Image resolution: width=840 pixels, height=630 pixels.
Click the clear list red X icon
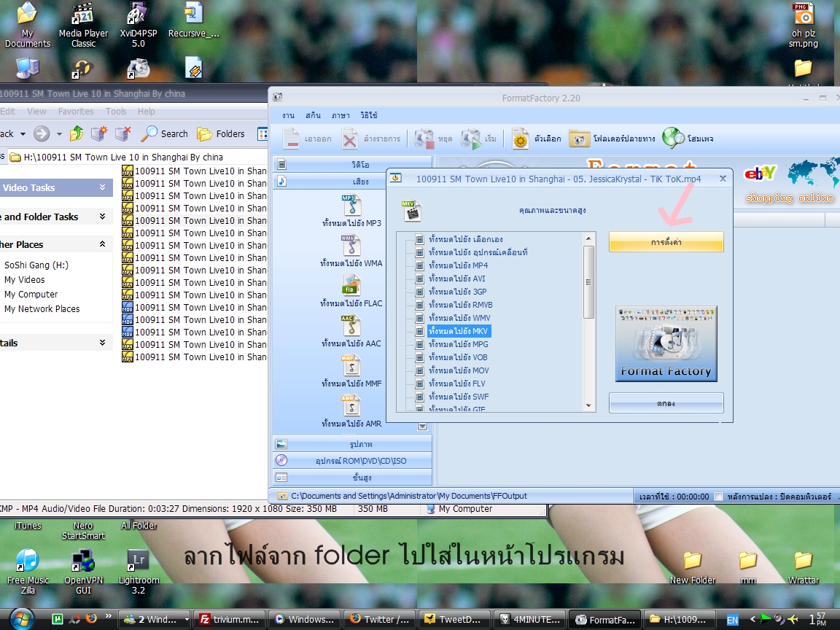(x=350, y=139)
